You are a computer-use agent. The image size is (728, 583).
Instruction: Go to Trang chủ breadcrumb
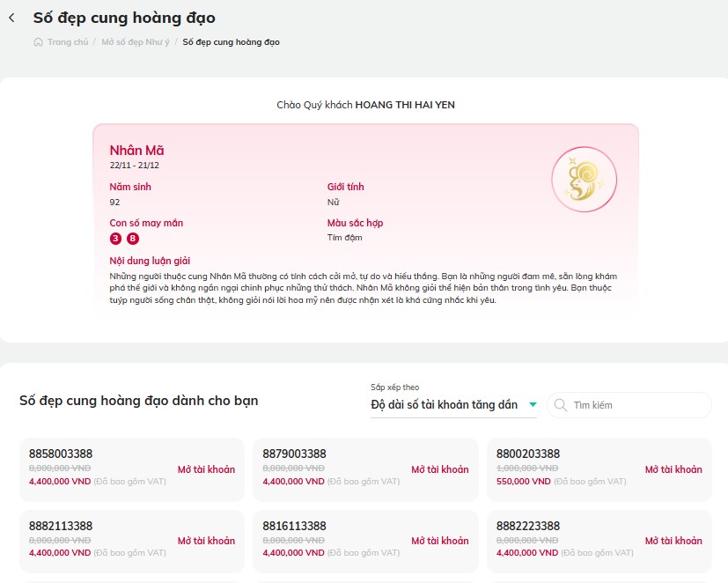coord(68,42)
